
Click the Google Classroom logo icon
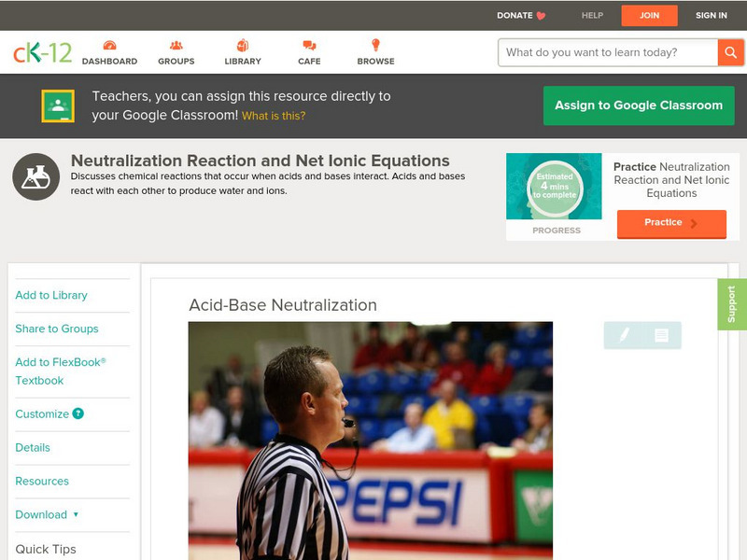[58, 105]
